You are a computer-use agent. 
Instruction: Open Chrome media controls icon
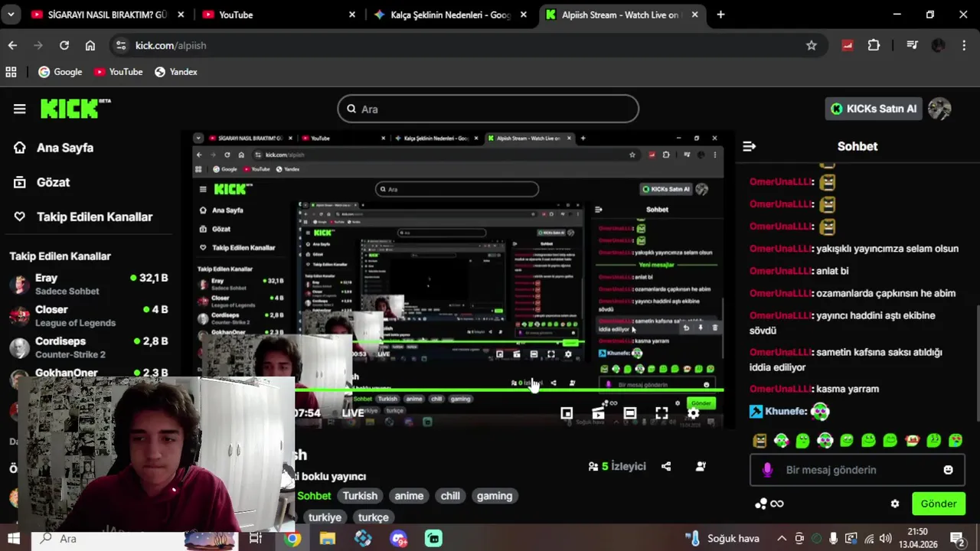(912, 45)
